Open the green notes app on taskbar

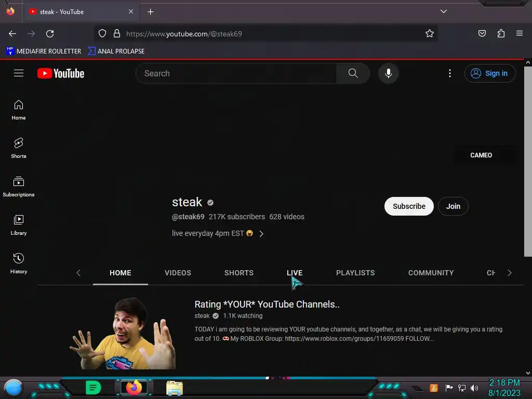[x=93, y=388]
